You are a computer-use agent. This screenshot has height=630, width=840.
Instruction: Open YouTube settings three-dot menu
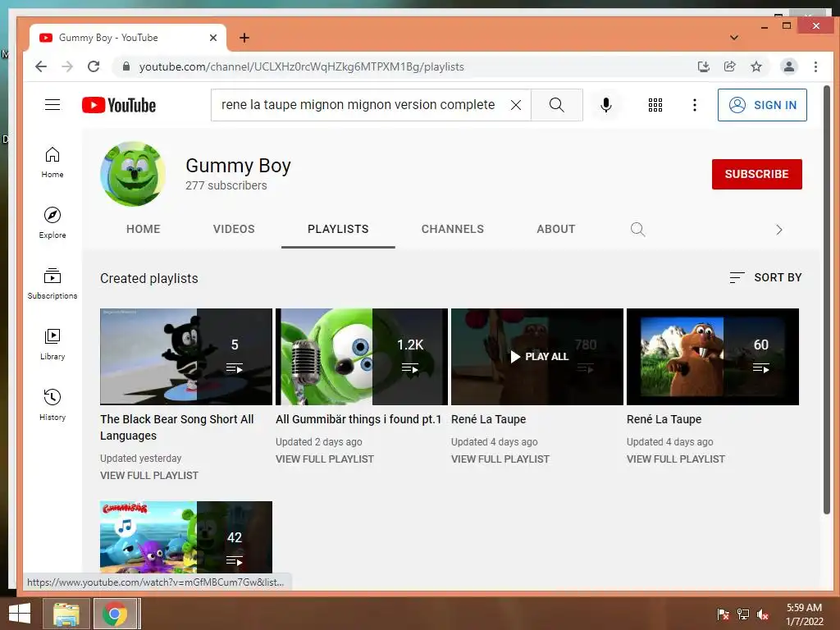click(x=694, y=105)
